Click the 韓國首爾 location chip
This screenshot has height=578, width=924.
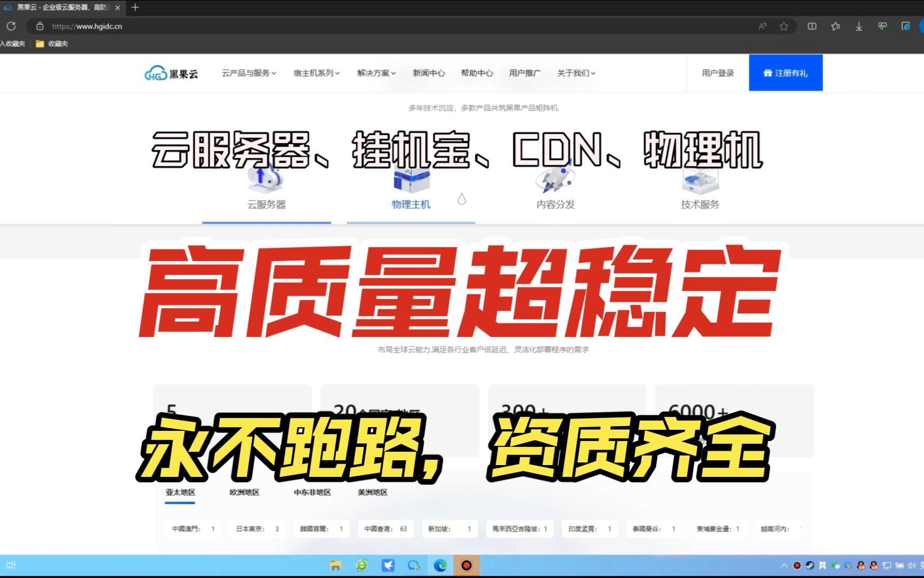322,529
